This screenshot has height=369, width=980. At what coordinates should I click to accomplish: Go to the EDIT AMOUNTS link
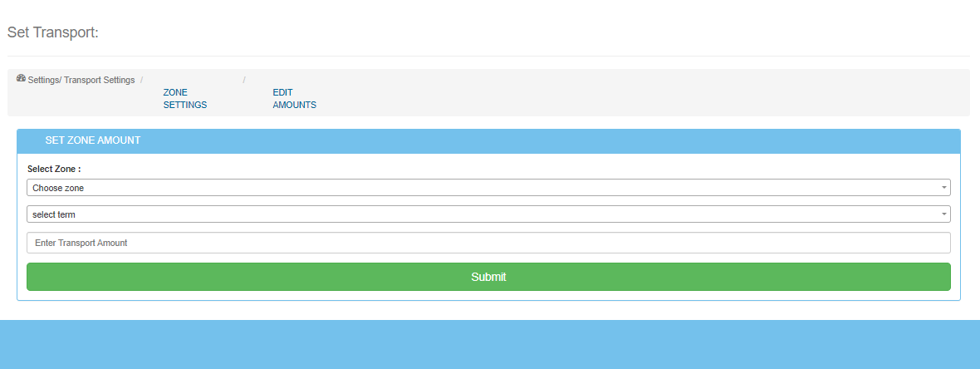tap(294, 99)
